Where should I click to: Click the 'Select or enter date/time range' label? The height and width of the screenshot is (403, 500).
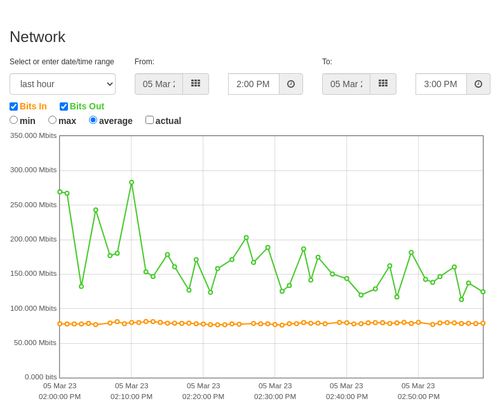coord(62,62)
